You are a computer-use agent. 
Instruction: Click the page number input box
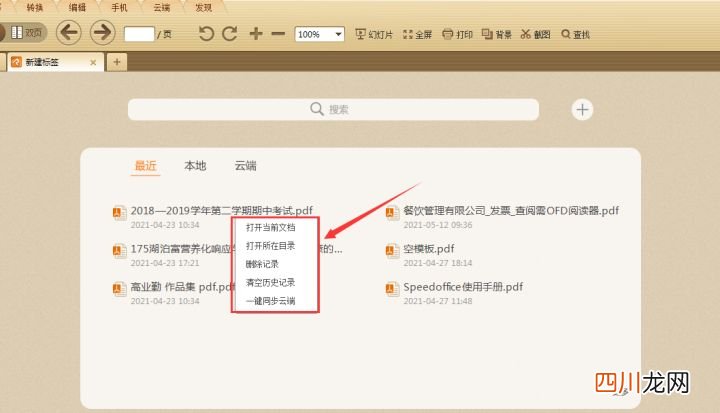click(x=139, y=34)
